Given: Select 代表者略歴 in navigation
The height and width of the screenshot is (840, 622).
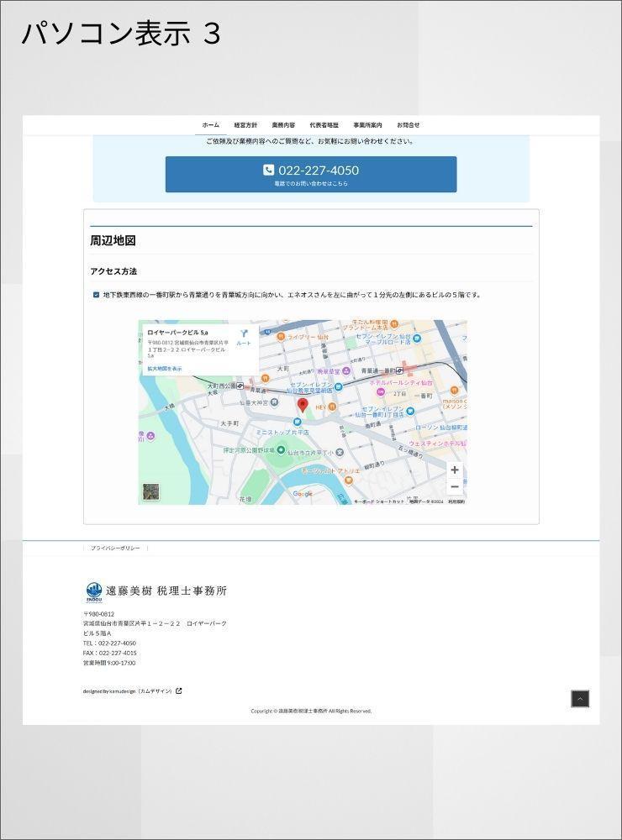Looking at the screenshot, I should click(x=324, y=125).
